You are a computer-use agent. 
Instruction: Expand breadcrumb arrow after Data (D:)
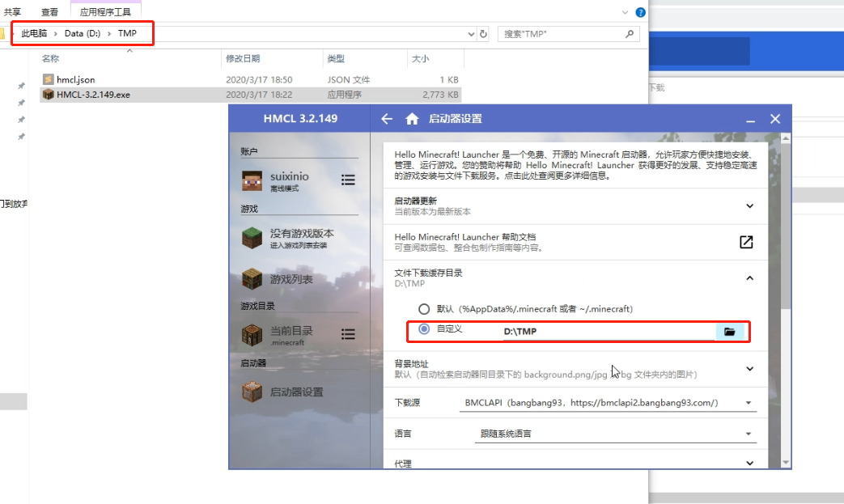tap(109, 33)
